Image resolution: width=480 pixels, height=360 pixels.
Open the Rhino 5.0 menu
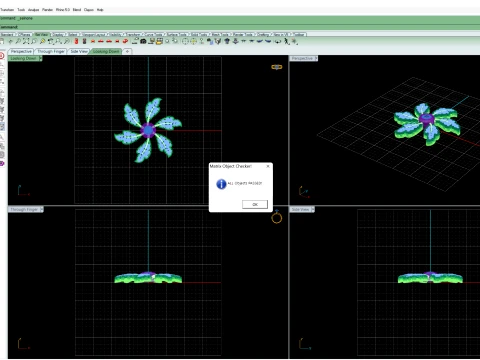pos(63,10)
